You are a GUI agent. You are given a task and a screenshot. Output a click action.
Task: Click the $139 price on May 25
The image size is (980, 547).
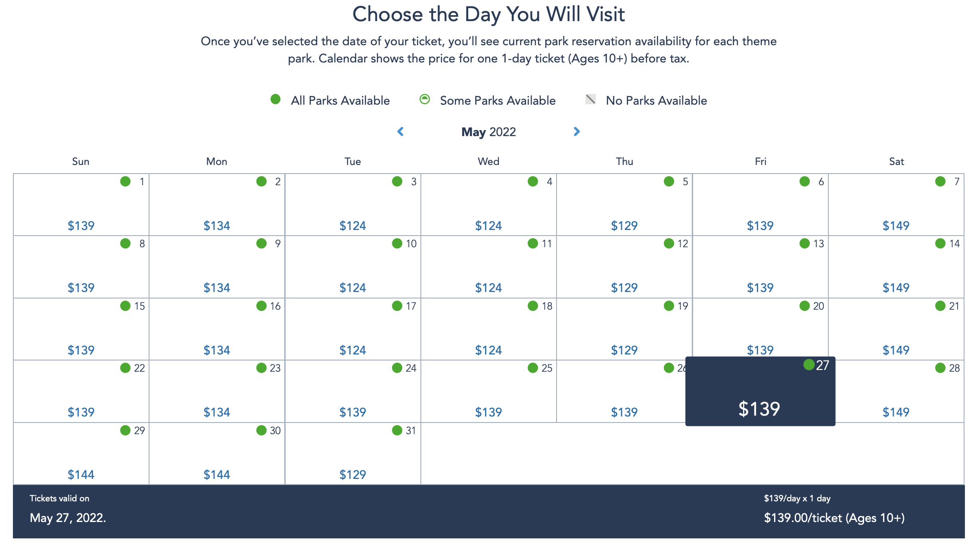point(488,412)
